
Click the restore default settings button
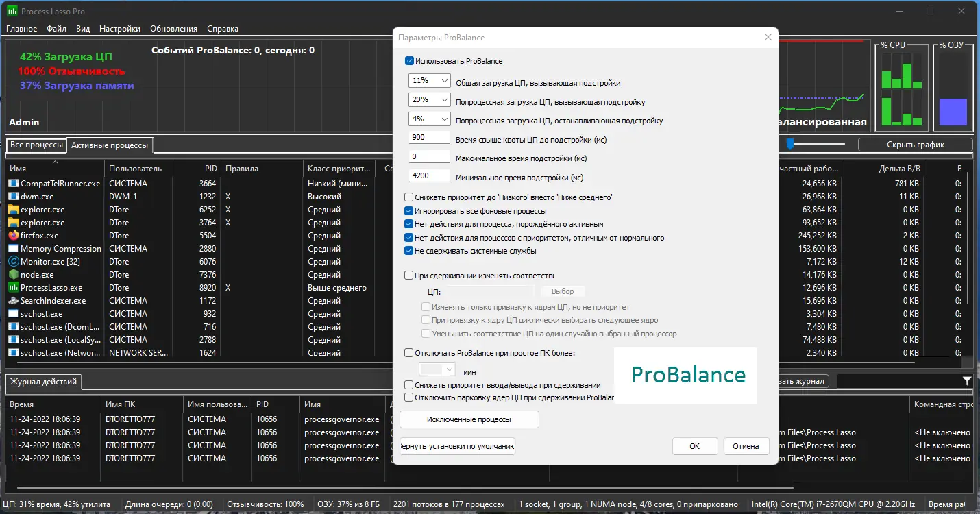point(457,446)
